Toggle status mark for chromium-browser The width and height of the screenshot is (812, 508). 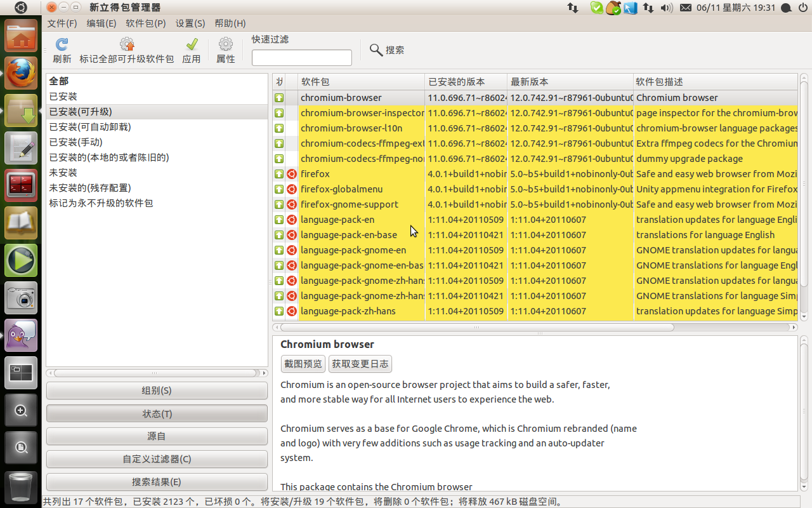pos(278,98)
